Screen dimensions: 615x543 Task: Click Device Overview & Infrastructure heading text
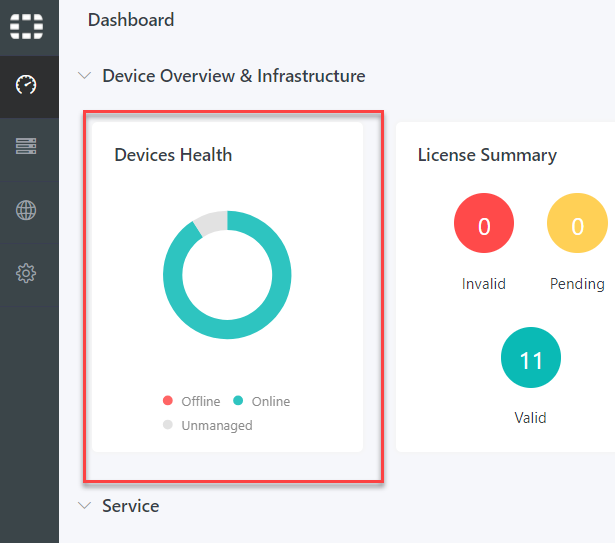tap(234, 76)
